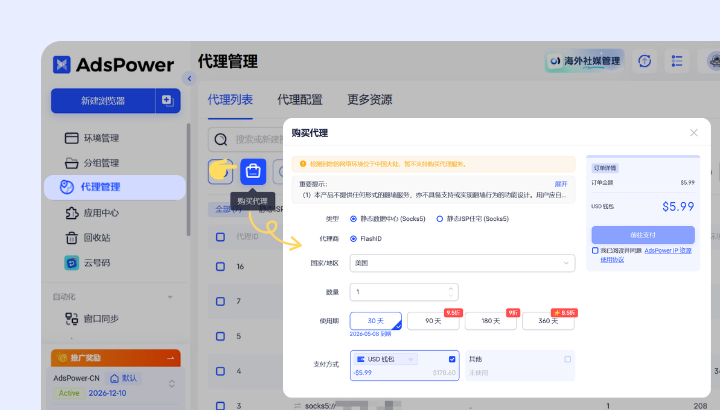Click the 海外社媒管理 banner
The image size is (720, 410).
click(585, 61)
